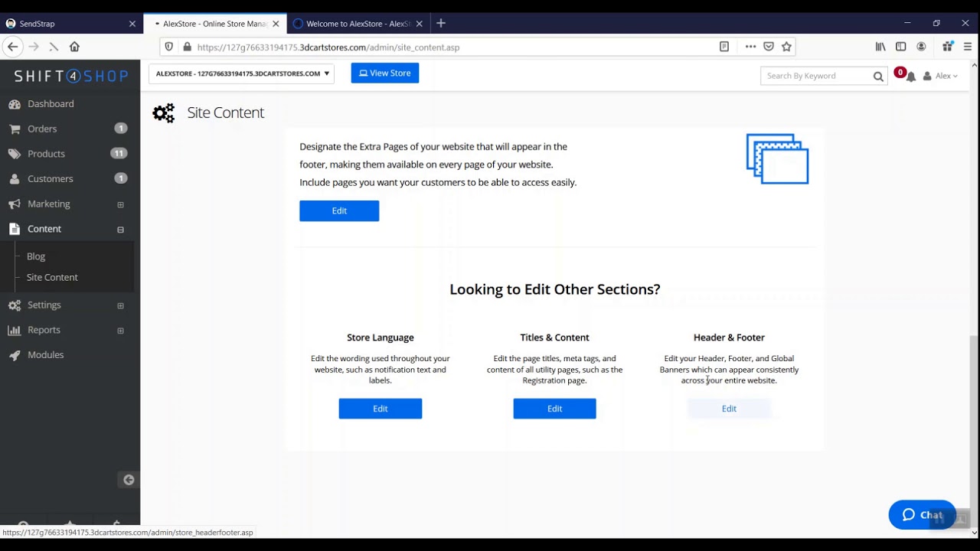This screenshot has height=551, width=980.
Task: Open the Alex user menu
Action: point(941,76)
